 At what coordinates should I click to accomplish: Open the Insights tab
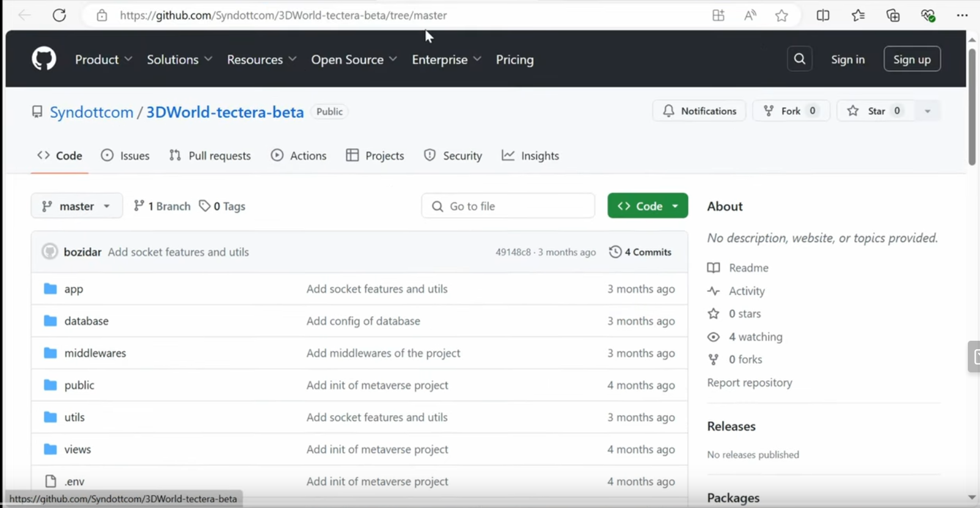coord(530,156)
